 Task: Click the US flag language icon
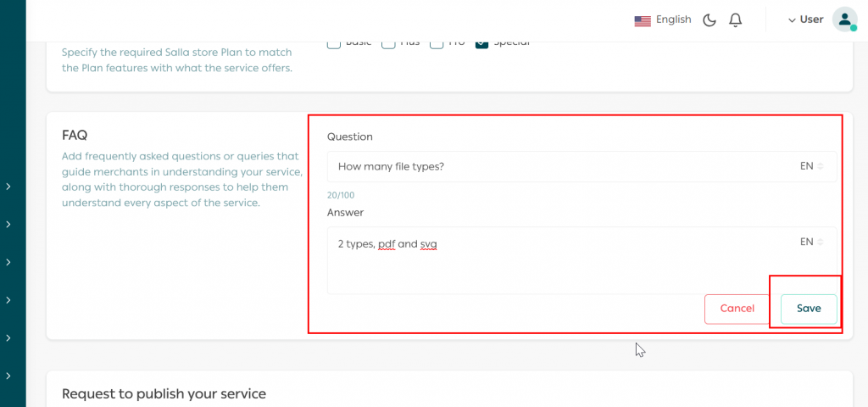pyautogui.click(x=643, y=20)
